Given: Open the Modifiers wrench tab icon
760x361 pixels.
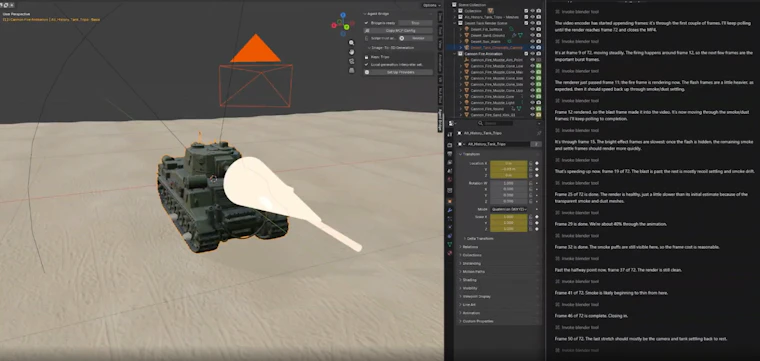Looking at the screenshot, I should coord(449,210).
